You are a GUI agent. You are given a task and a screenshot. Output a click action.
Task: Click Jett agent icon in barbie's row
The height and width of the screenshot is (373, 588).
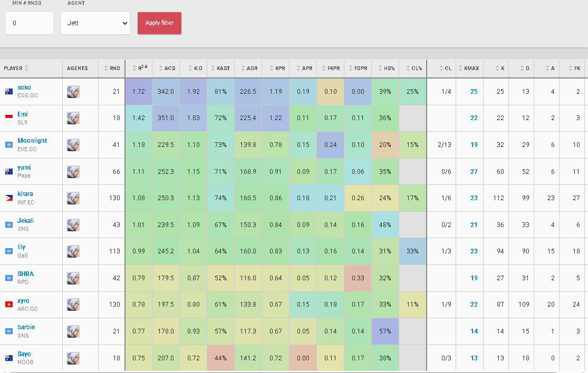point(73,331)
